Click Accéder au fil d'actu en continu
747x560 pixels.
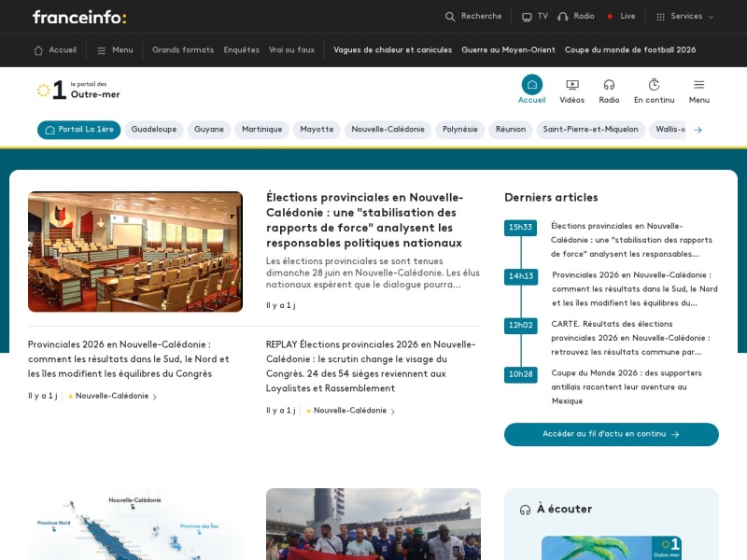(612, 434)
